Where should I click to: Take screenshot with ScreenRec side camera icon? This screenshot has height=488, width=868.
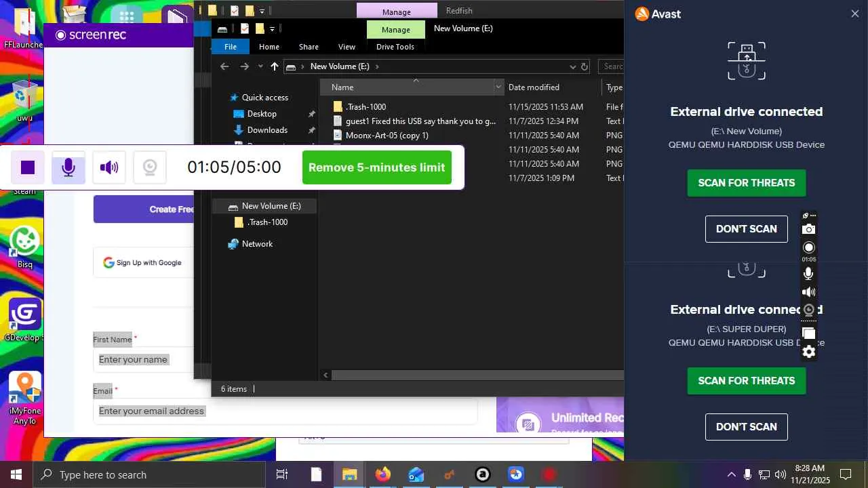tap(808, 230)
